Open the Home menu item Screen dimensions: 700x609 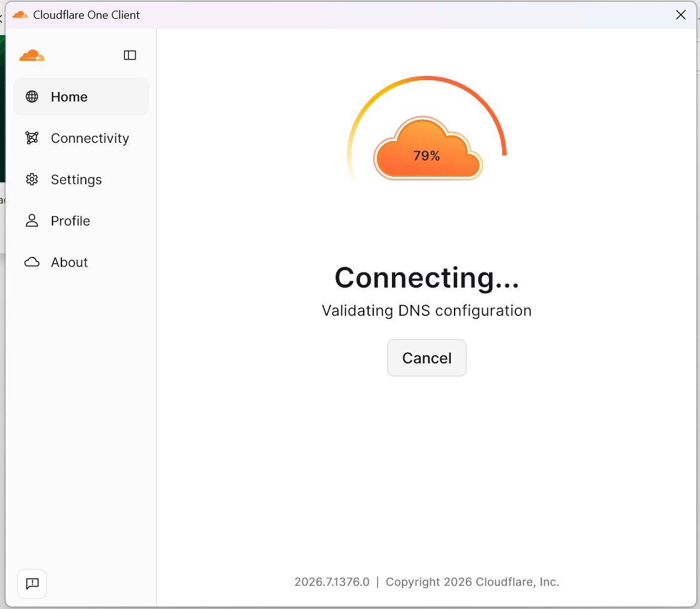[81, 96]
